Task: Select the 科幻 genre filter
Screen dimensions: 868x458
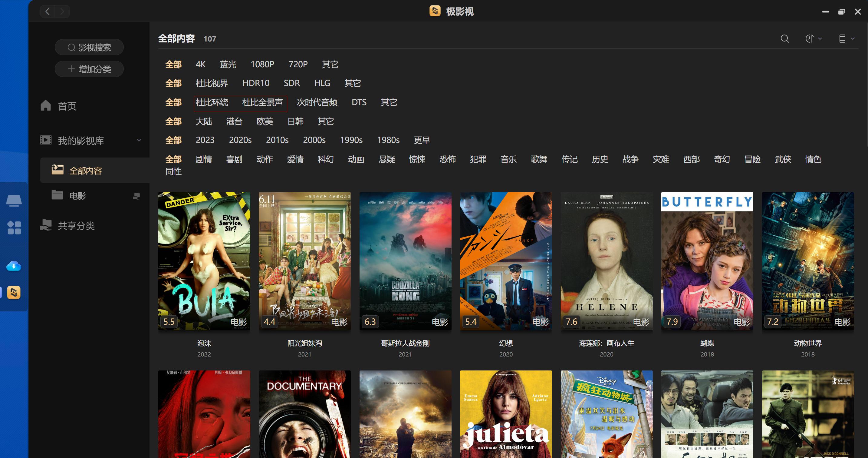Action: [x=326, y=159]
